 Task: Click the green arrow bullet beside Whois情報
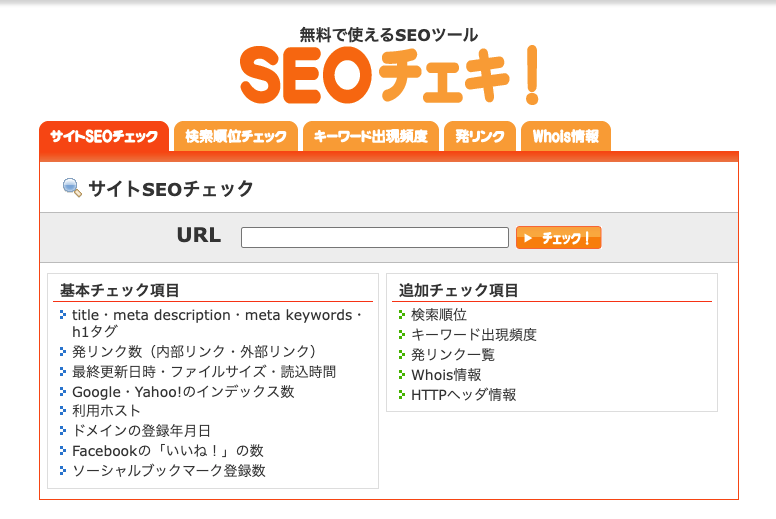pos(402,375)
